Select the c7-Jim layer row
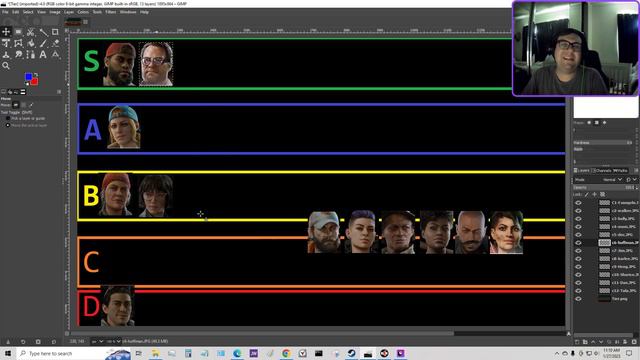 [x=605, y=251]
